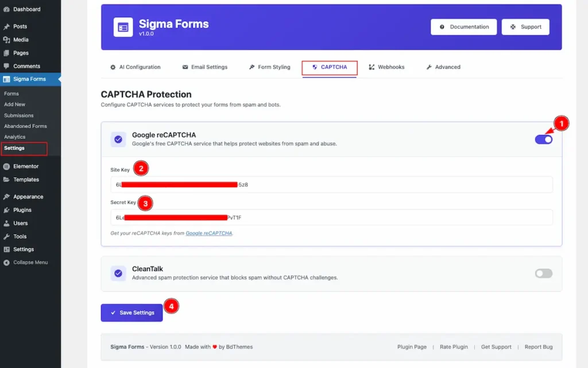The image size is (588, 368).
Task: Disable the Google reCAPTCHA toggle
Action: coord(543,140)
